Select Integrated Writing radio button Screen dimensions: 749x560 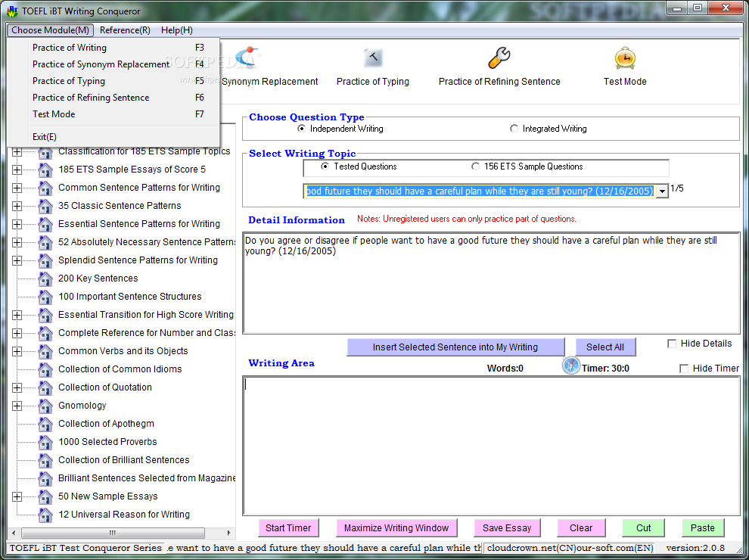point(514,129)
